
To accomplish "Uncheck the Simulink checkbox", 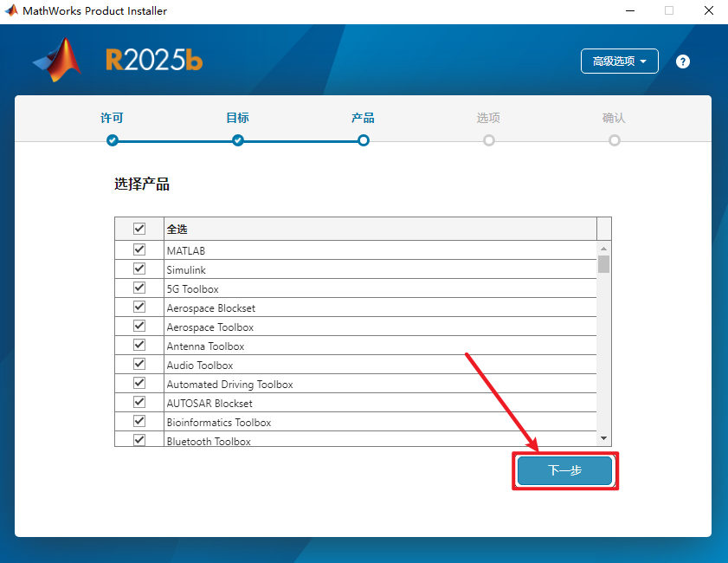I will coord(139,269).
